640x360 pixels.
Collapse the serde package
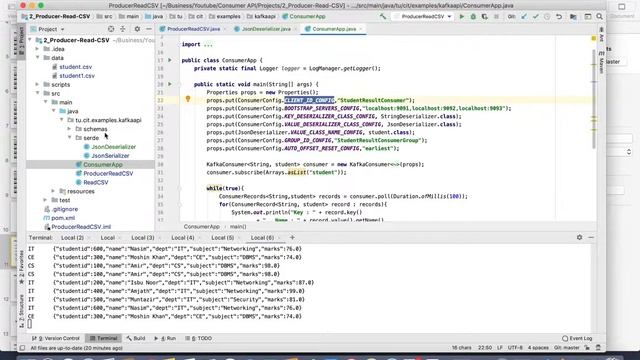click(x=69, y=138)
